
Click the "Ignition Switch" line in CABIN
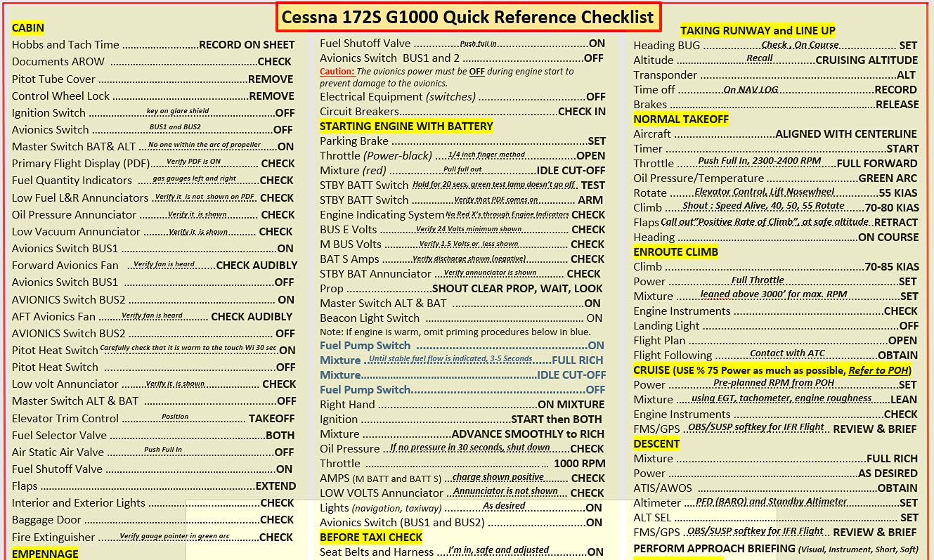coord(153,113)
